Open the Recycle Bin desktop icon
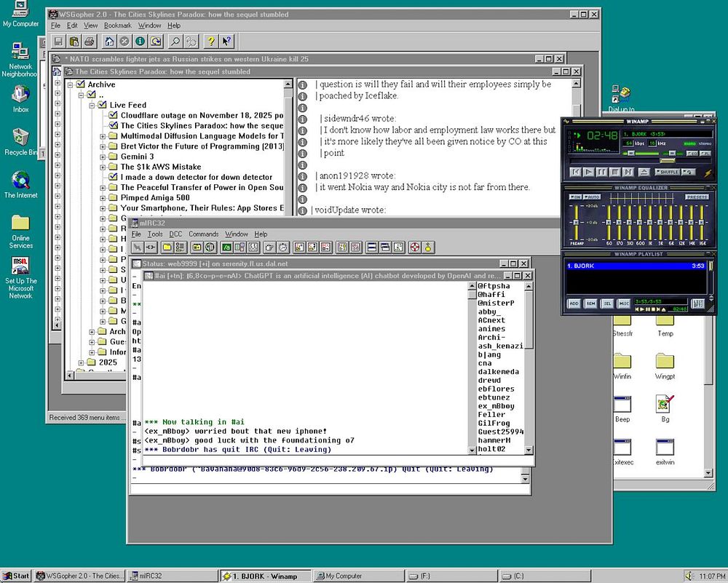 click(x=20, y=138)
